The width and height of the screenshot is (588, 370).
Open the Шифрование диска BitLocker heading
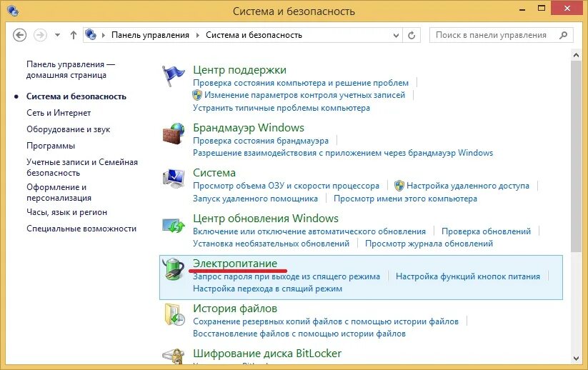pos(267,354)
